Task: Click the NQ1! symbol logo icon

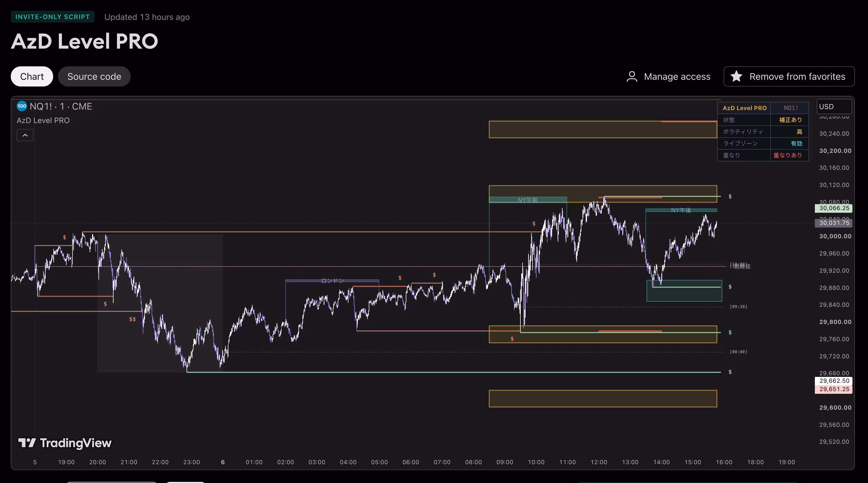Action: [22, 106]
